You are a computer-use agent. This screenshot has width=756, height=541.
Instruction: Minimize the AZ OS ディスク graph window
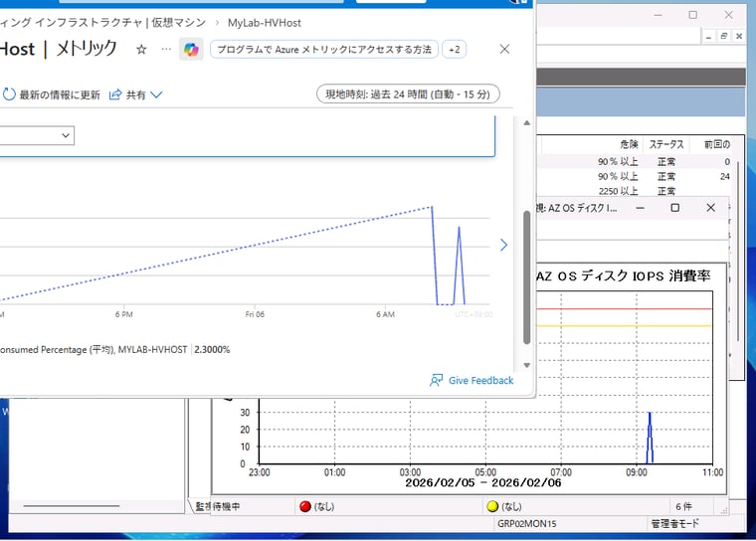641,208
